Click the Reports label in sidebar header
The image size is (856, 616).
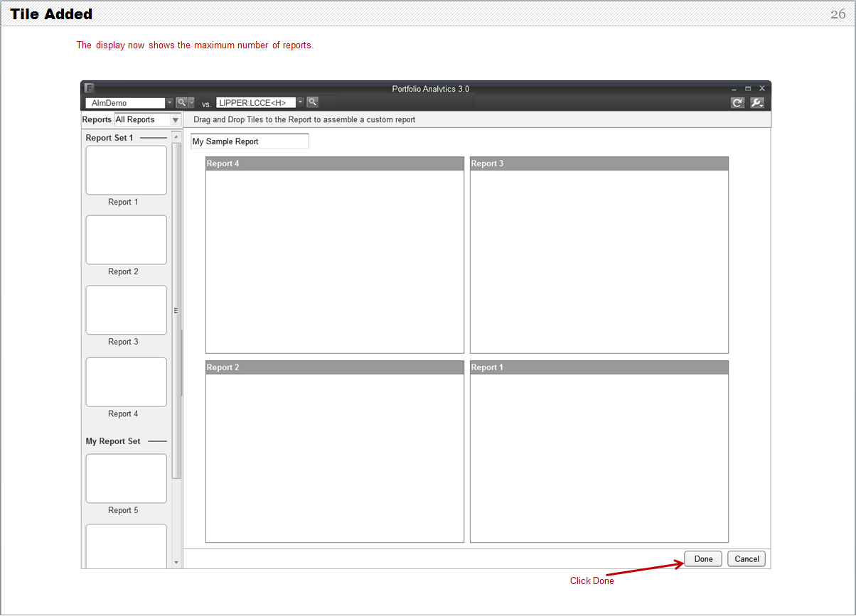97,119
